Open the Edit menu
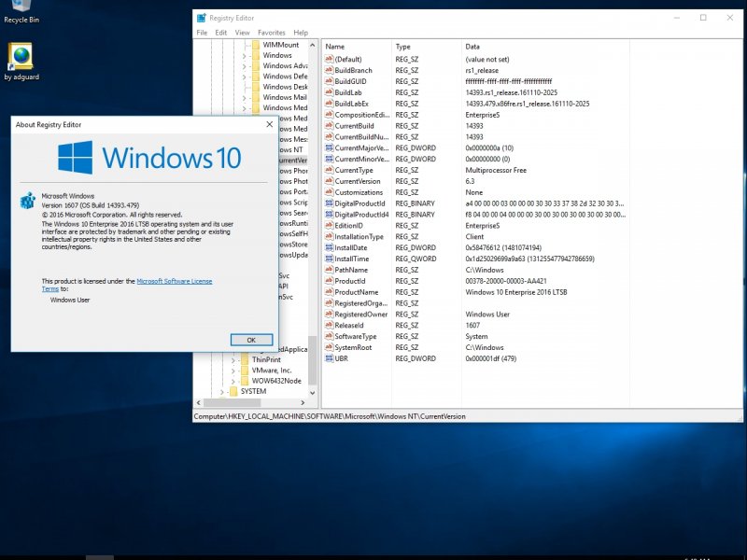 pos(221,33)
